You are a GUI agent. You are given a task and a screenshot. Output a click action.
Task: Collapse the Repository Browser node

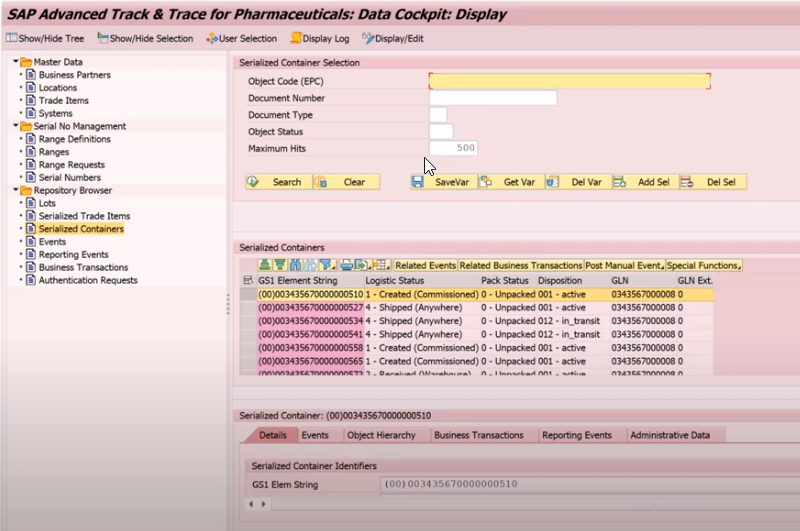click(x=16, y=190)
